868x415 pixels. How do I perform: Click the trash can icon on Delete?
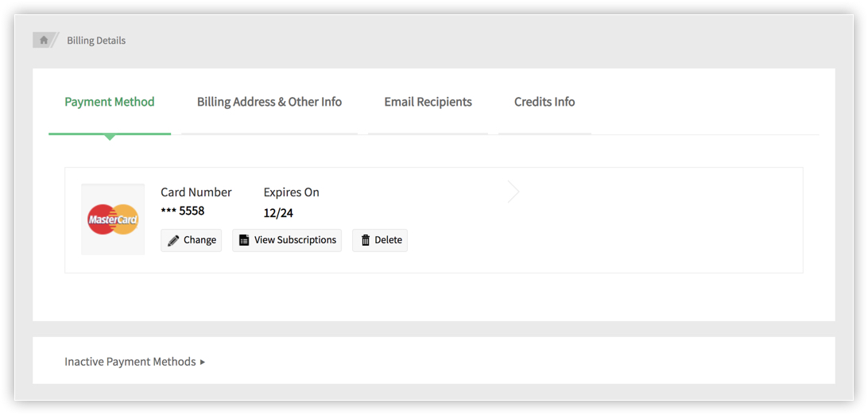click(x=366, y=240)
